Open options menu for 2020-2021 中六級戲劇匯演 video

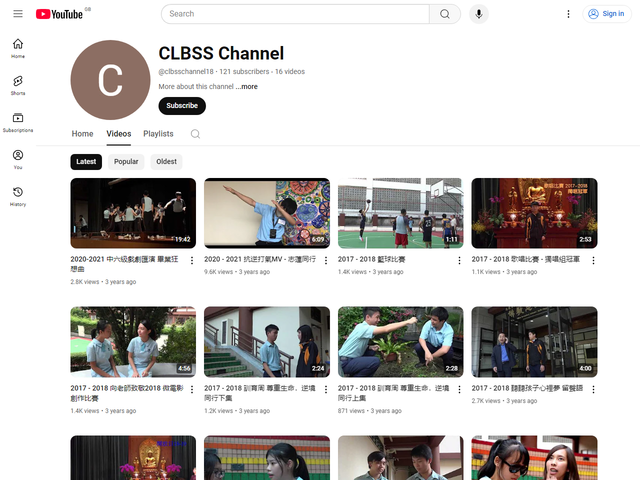(191, 260)
